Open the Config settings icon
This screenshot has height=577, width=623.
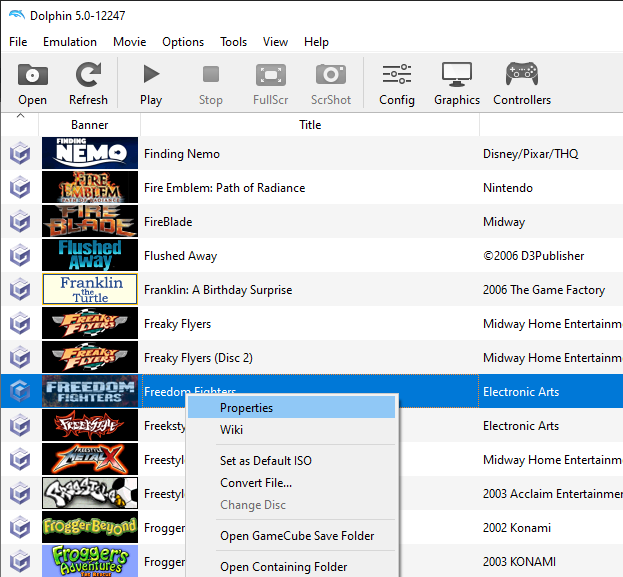click(x=397, y=74)
